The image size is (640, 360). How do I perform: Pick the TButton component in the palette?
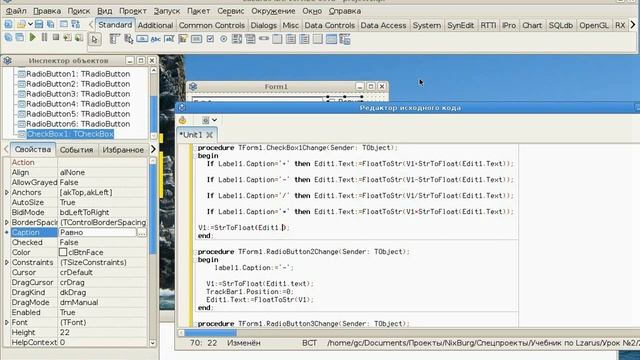pyautogui.click(x=142, y=39)
